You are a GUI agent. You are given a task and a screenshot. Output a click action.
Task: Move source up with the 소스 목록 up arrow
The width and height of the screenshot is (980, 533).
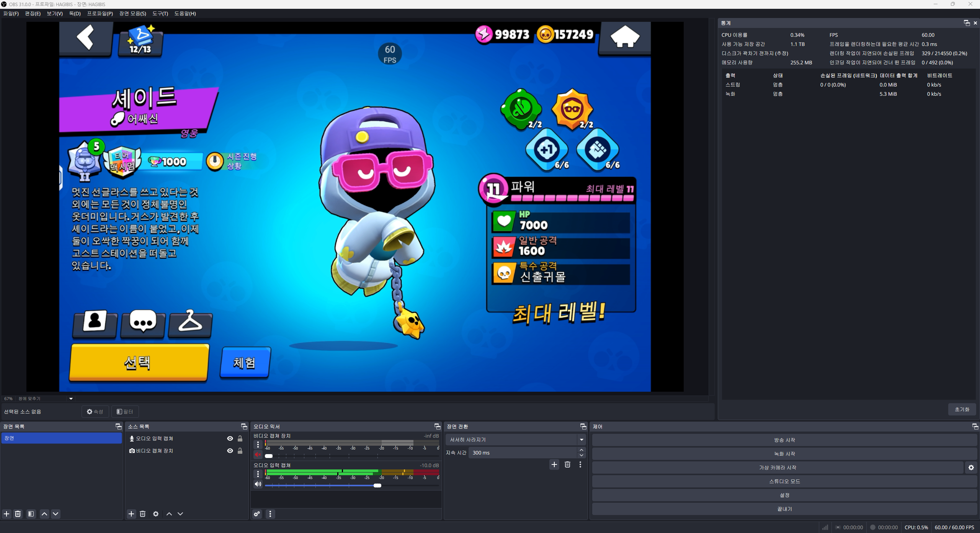[x=169, y=514]
